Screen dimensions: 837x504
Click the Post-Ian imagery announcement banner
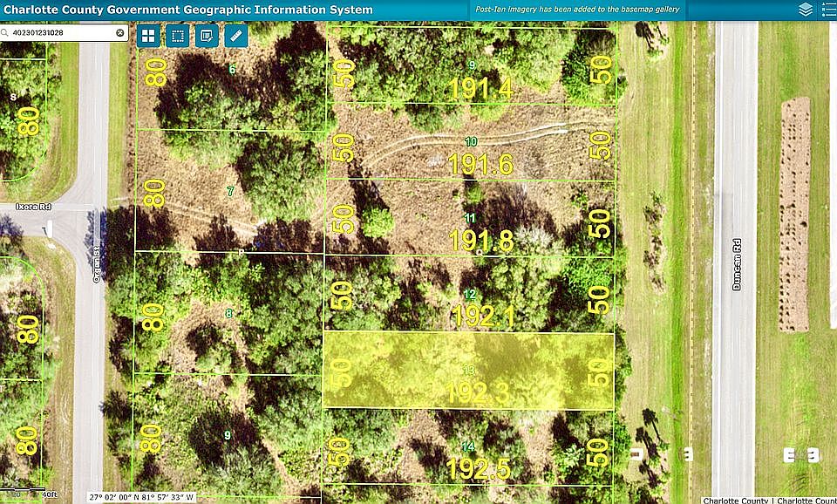[580, 10]
